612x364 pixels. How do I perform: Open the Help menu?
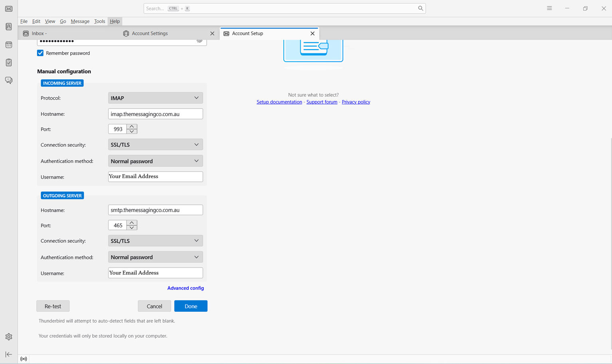coord(115,21)
